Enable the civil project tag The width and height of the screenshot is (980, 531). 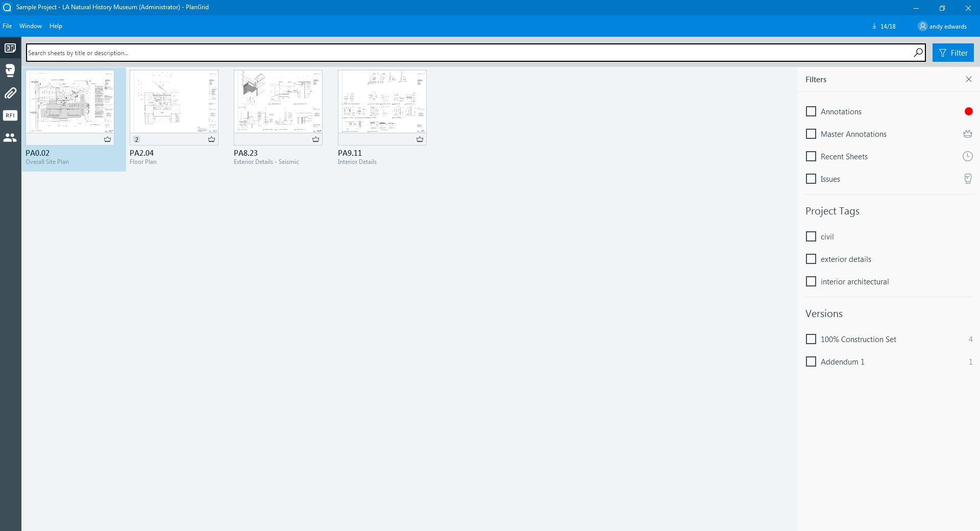811,236
